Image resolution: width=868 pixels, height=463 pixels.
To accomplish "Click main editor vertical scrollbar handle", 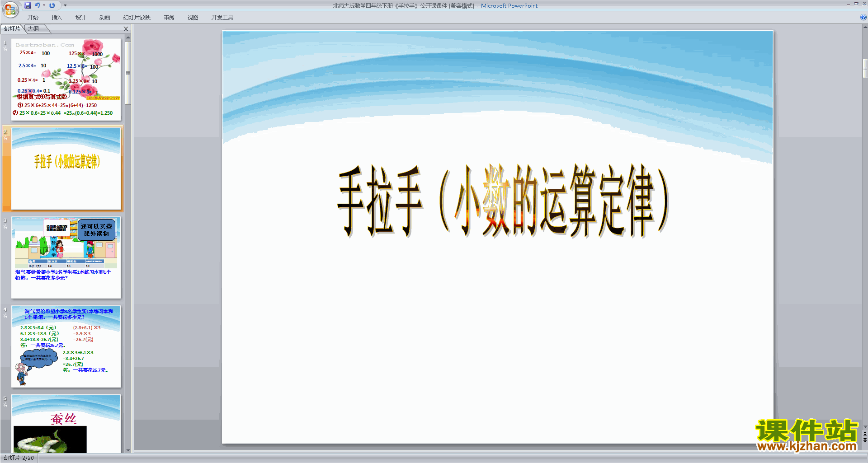I will 865,69.
